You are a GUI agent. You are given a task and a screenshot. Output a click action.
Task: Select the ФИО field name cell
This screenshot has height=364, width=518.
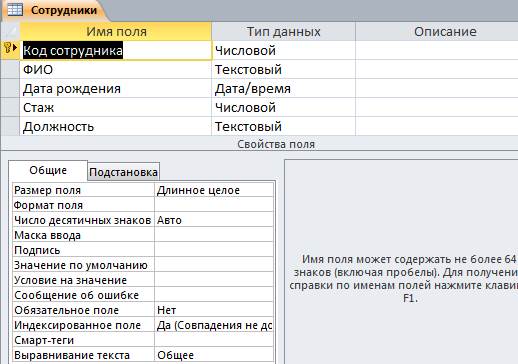point(115,70)
